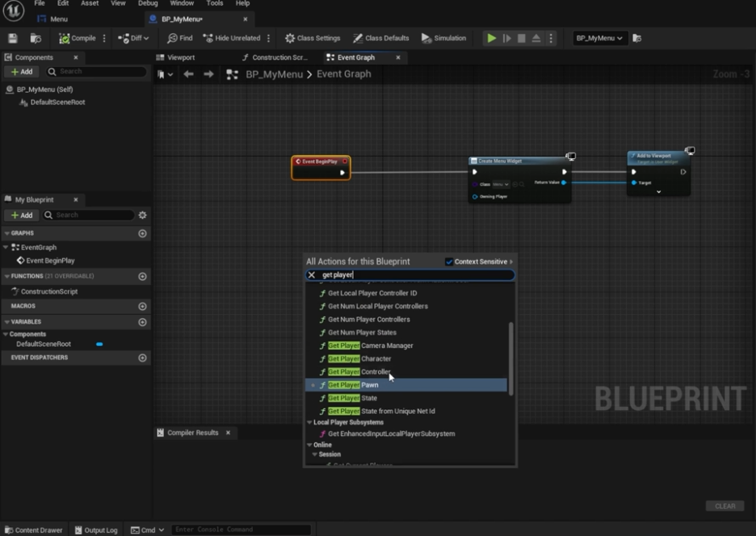This screenshot has width=756, height=536.
Task: Toggle Context Sensitive checkbox
Action: pyautogui.click(x=449, y=262)
